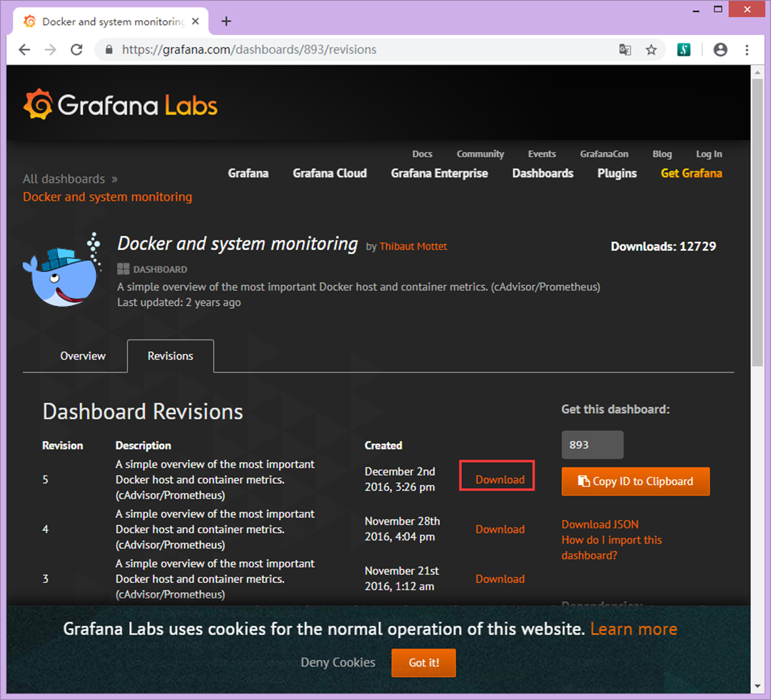Select Grafana Cloud in navigation
Screen dimensions: 771x700
coord(329,173)
